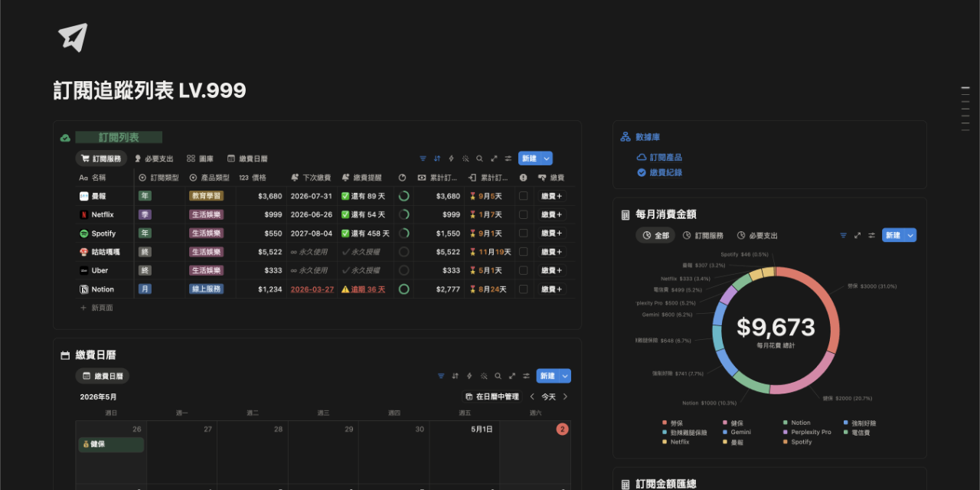Tick the checkbox in 晨報 row
The image size is (980, 490).
[x=523, y=196]
